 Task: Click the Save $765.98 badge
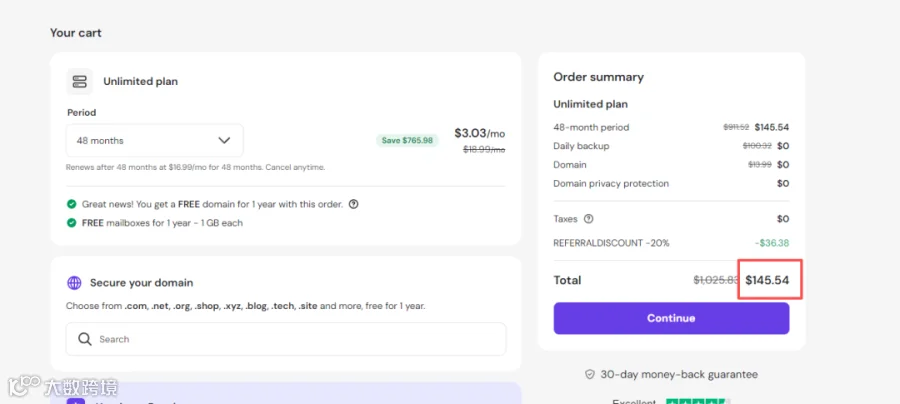point(408,141)
